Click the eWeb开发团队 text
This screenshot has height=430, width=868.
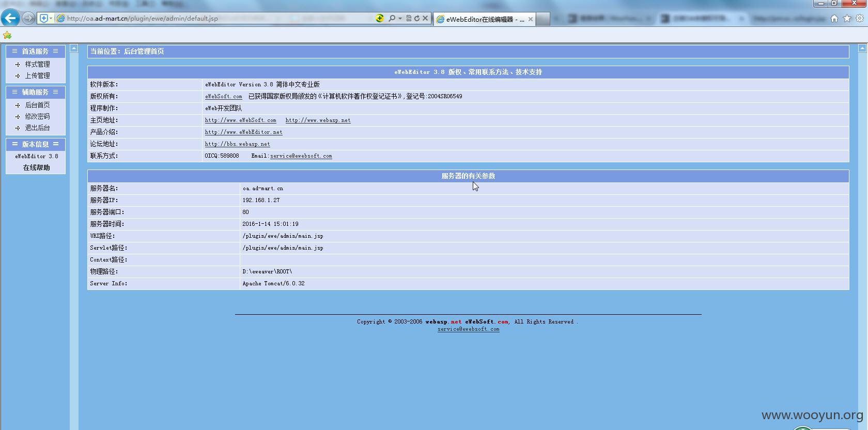[223, 108]
